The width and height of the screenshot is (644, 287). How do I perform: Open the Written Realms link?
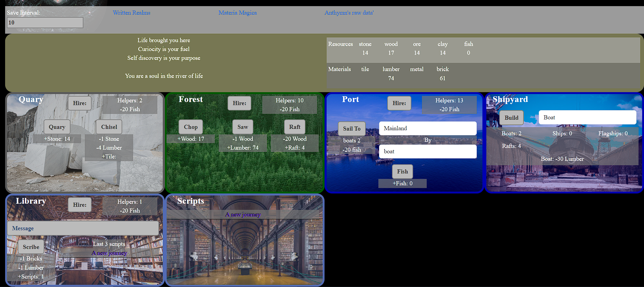click(x=131, y=13)
